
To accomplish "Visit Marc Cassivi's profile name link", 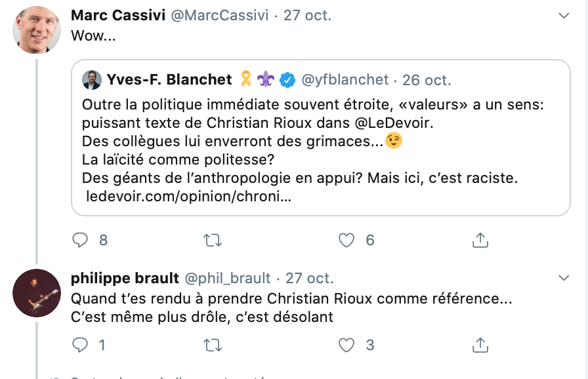I will [x=118, y=15].
